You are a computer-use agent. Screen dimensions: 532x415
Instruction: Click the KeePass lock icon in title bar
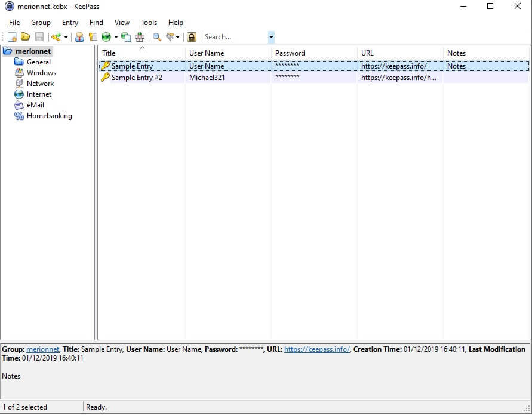tap(10, 6)
